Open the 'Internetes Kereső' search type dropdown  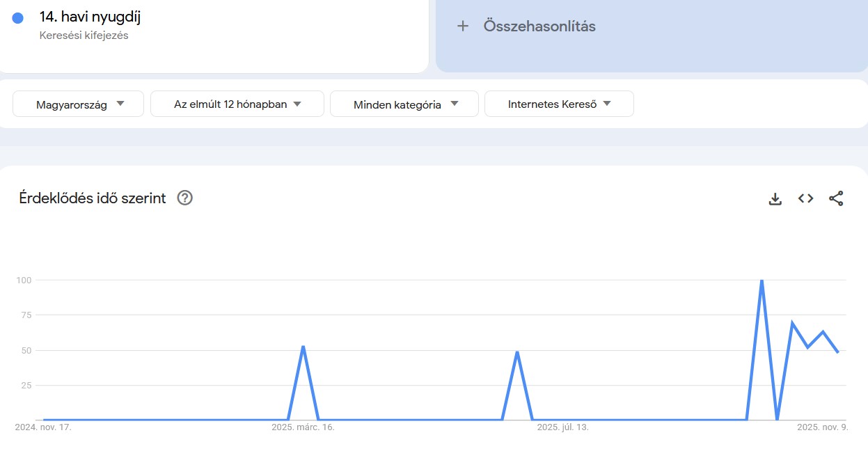[x=560, y=103]
